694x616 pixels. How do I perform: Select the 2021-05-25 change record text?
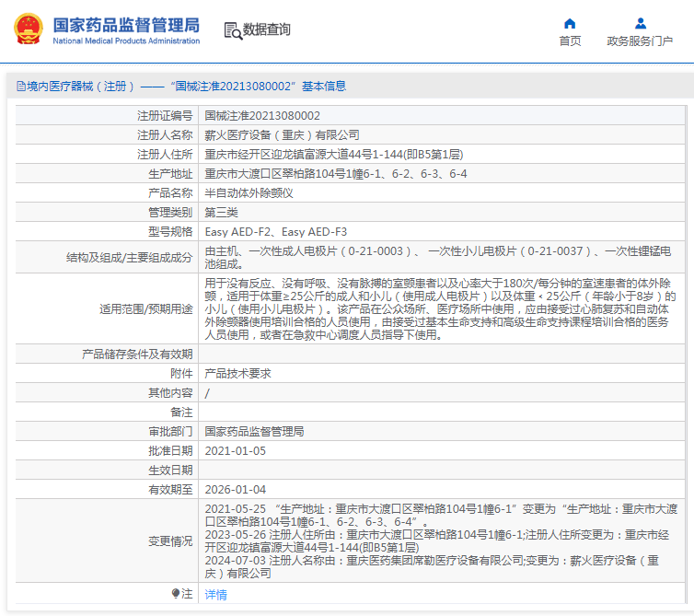click(x=441, y=515)
